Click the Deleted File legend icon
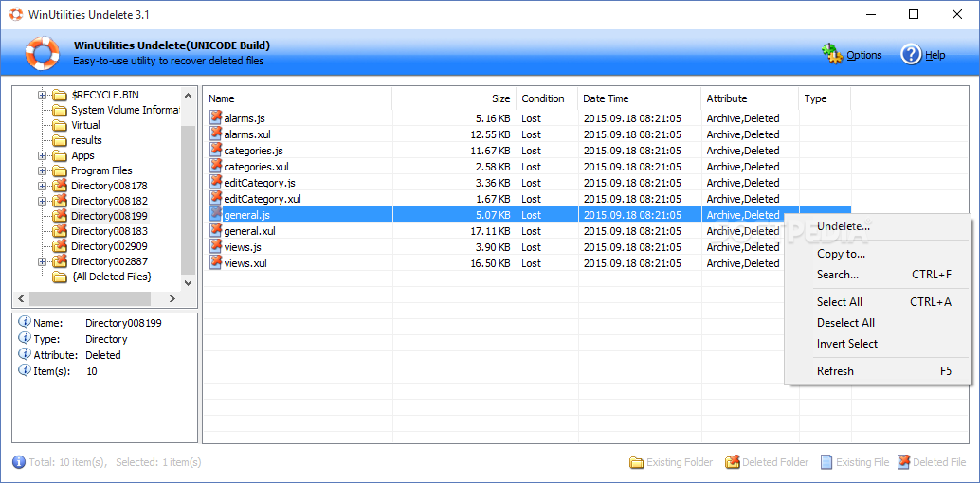 (904, 462)
